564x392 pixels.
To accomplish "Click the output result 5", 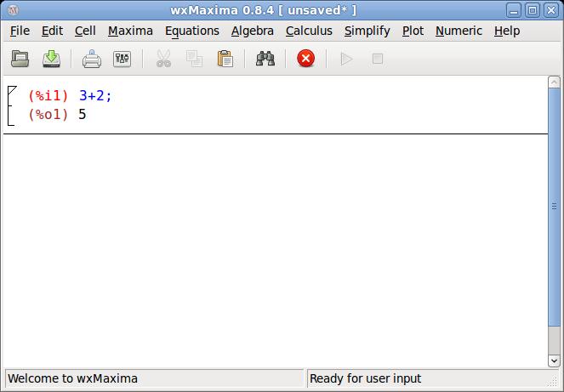I will [83, 114].
